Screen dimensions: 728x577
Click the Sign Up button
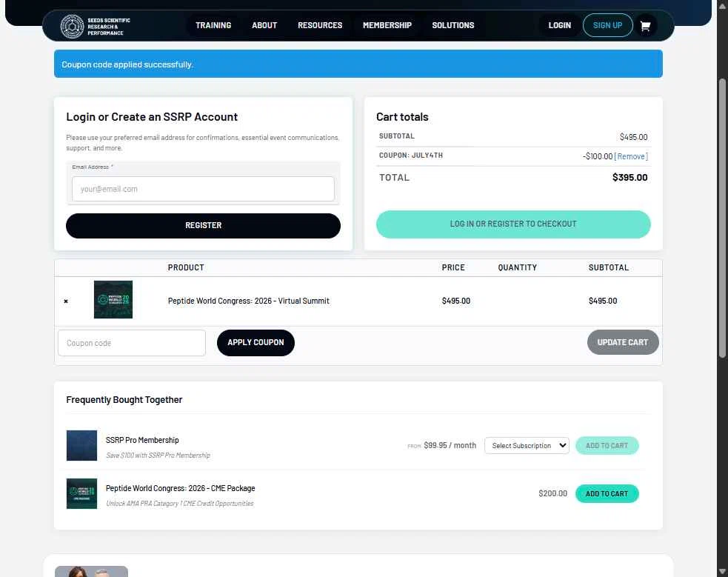coord(608,25)
